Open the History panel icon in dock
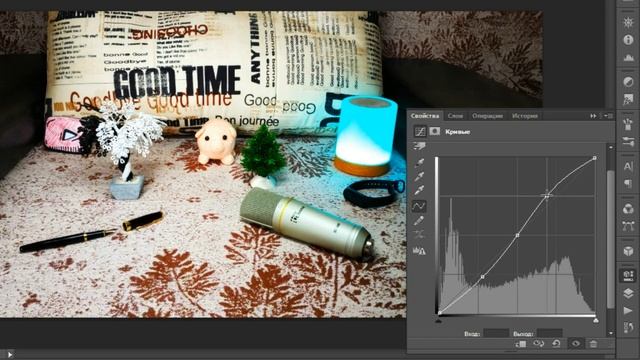Screen dimensions: 640x360 pyautogui.click(x=628, y=327)
